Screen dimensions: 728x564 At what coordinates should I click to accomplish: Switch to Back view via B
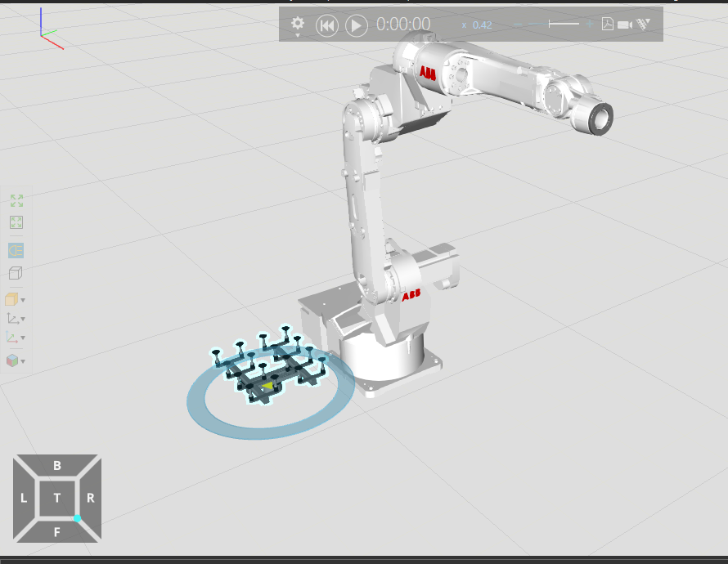pos(57,465)
